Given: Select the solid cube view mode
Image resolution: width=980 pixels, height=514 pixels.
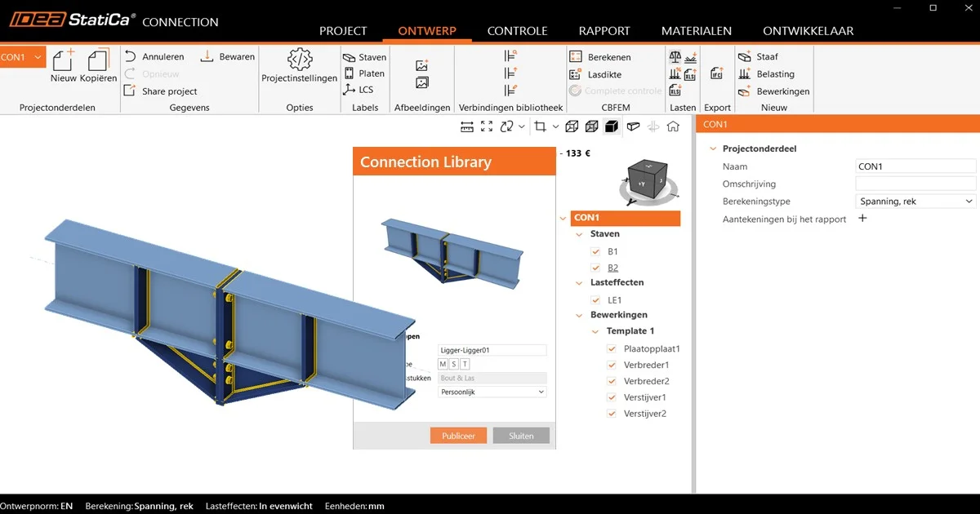Looking at the screenshot, I should (x=612, y=126).
